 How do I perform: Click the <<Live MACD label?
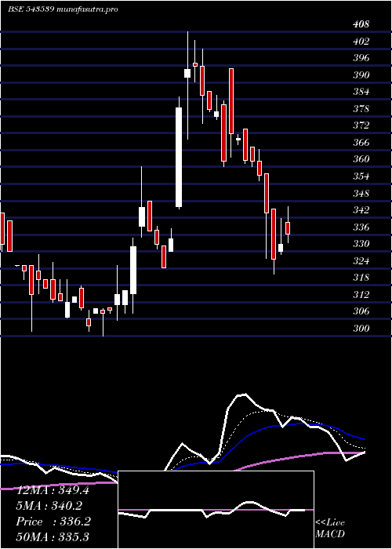[330, 528]
